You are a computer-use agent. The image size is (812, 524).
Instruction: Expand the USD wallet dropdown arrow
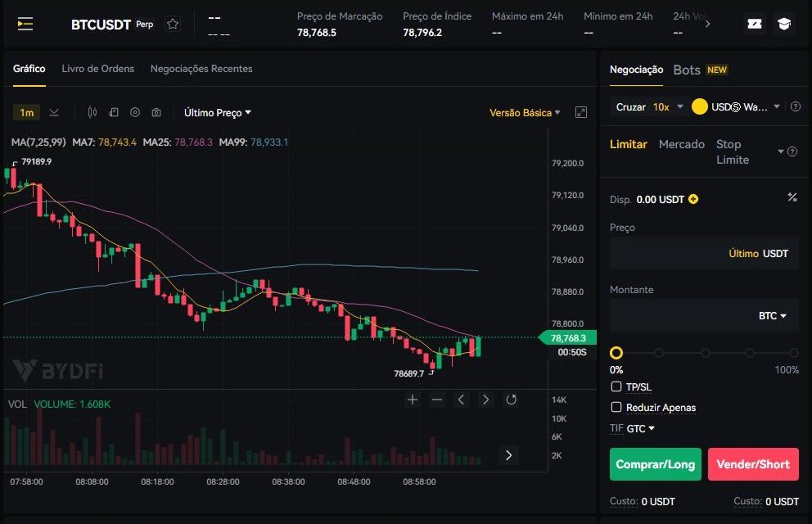point(777,106)
